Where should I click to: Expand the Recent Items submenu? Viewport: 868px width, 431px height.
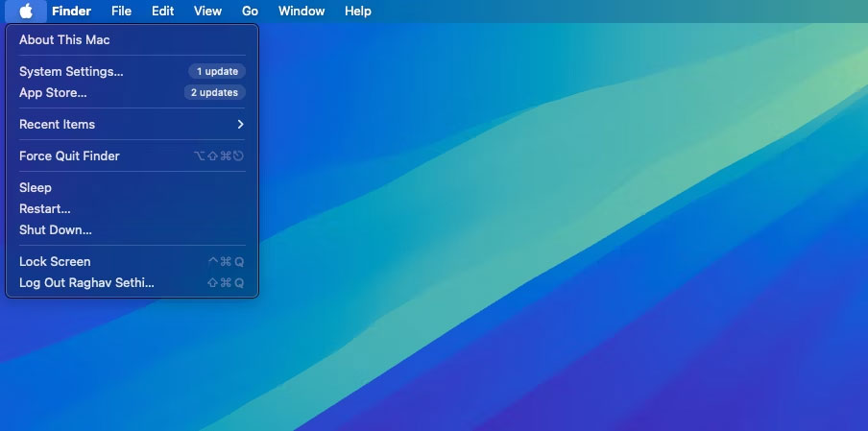[132, 124]
